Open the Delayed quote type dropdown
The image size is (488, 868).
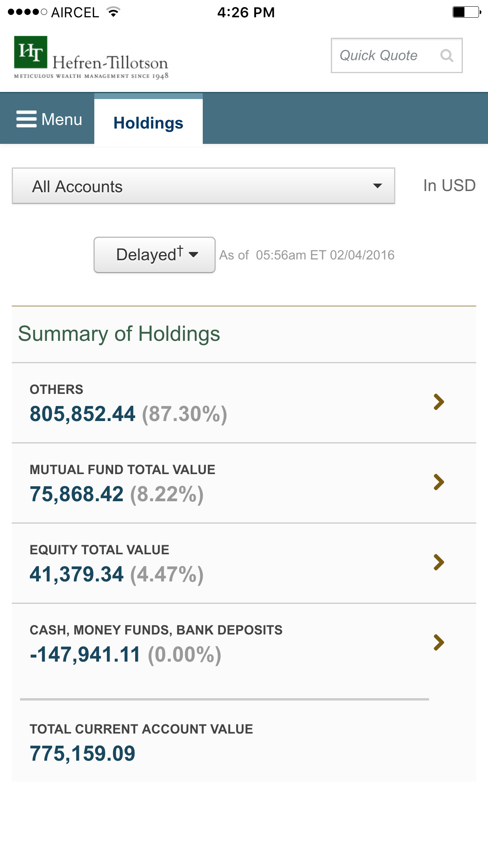154,255
